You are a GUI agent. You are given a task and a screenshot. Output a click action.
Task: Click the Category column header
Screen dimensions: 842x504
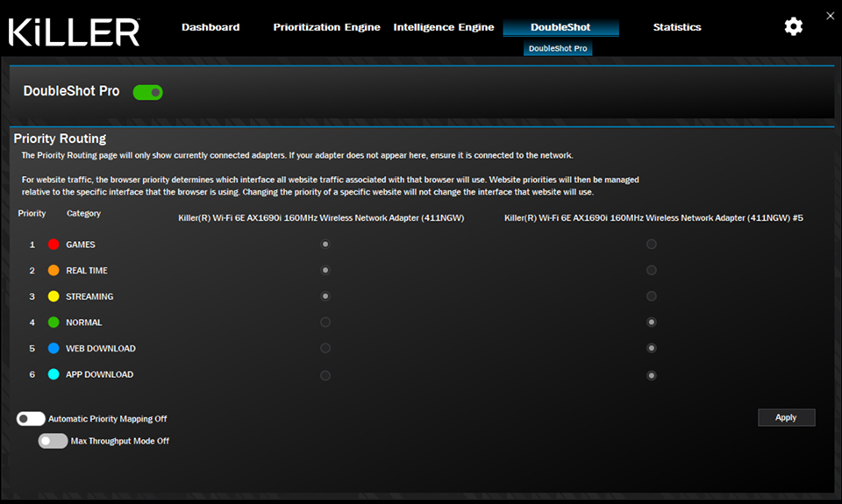[x=84, y=213]
